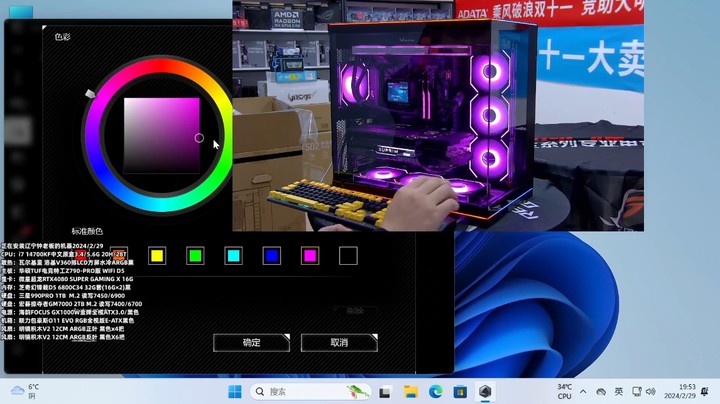Click the cloud sync tray icon
720x404 pixels.
(x=601, y=392)
